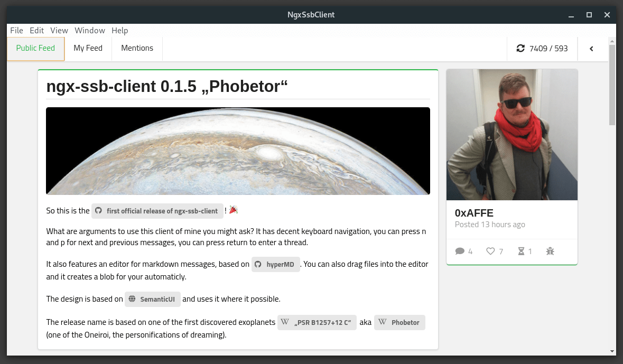Like the post with heart icon

point(491,251)
